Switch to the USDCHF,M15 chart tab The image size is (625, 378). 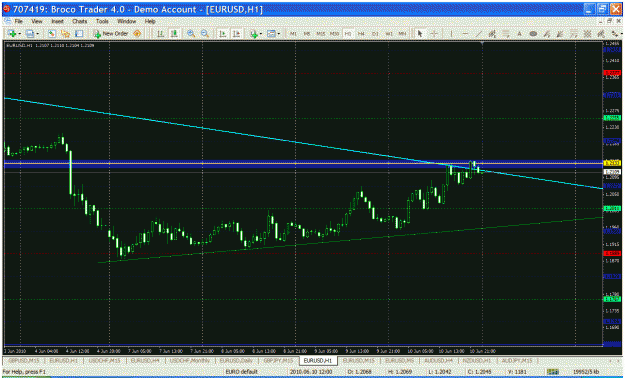tap(104, 360)
